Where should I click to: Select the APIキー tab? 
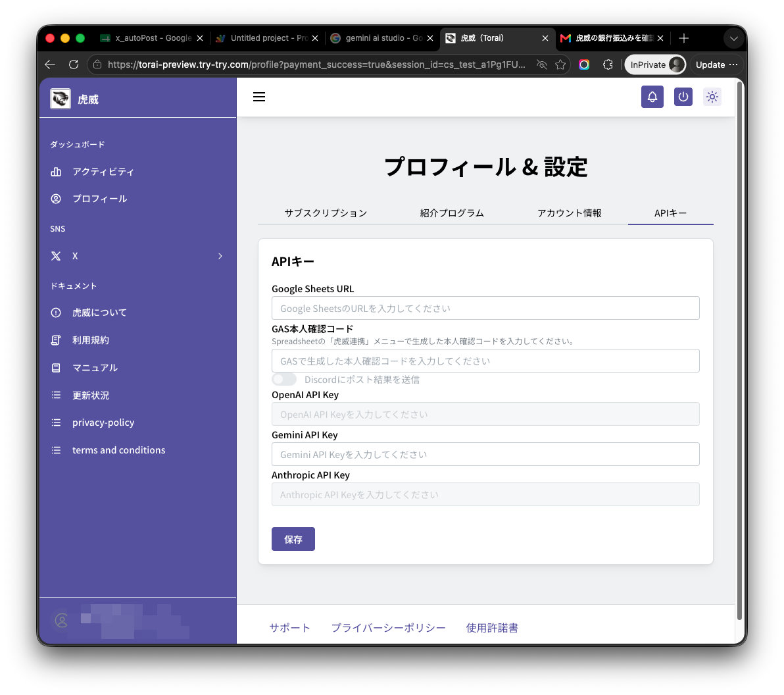670,213
